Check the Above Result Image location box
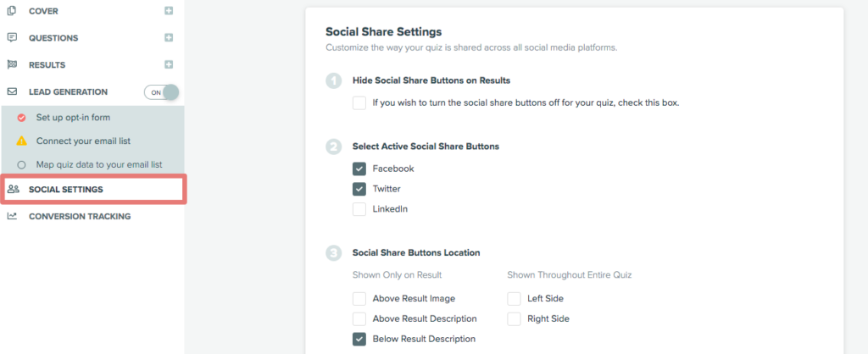Screen dimensions: 868x354 tap(359, 299)
